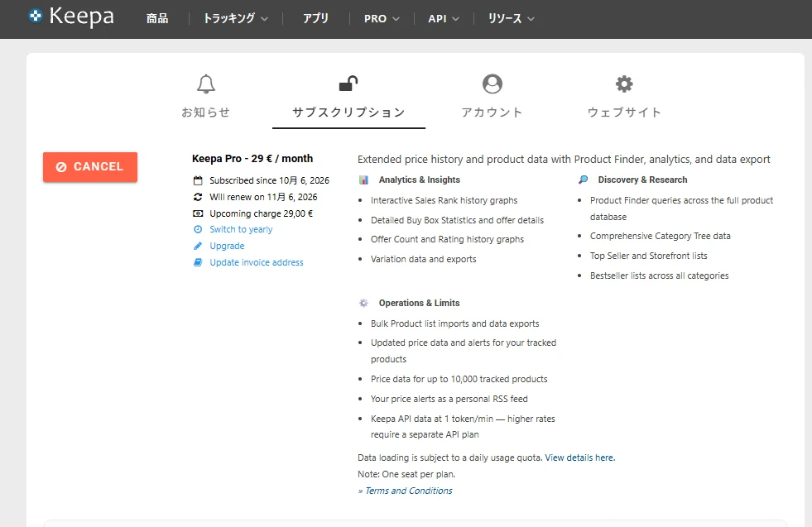This screenshot has height=527, width=812.
Task: Click 'Comprehensive Category Tree data' item
Action: pyautogui.click(x=661, y=236)
